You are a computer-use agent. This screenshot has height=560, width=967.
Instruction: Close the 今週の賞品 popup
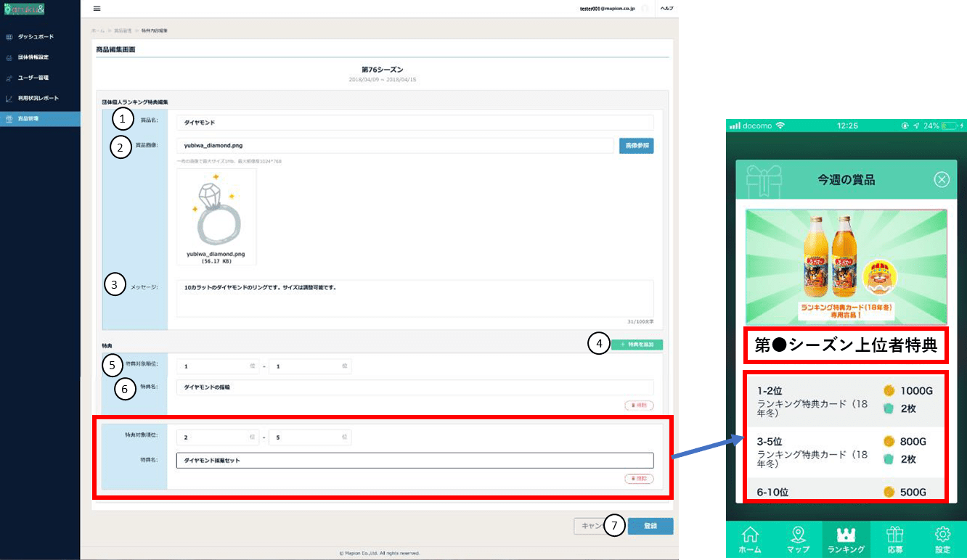point(942,180)
